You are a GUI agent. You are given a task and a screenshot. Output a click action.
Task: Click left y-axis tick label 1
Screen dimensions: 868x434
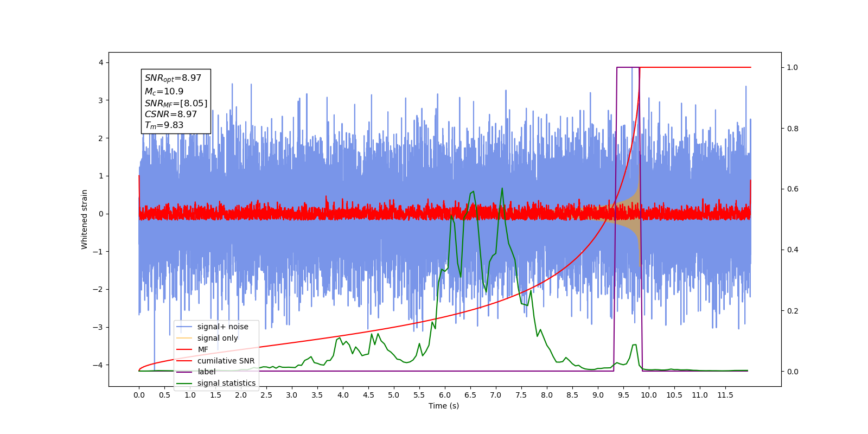point(101,176)
